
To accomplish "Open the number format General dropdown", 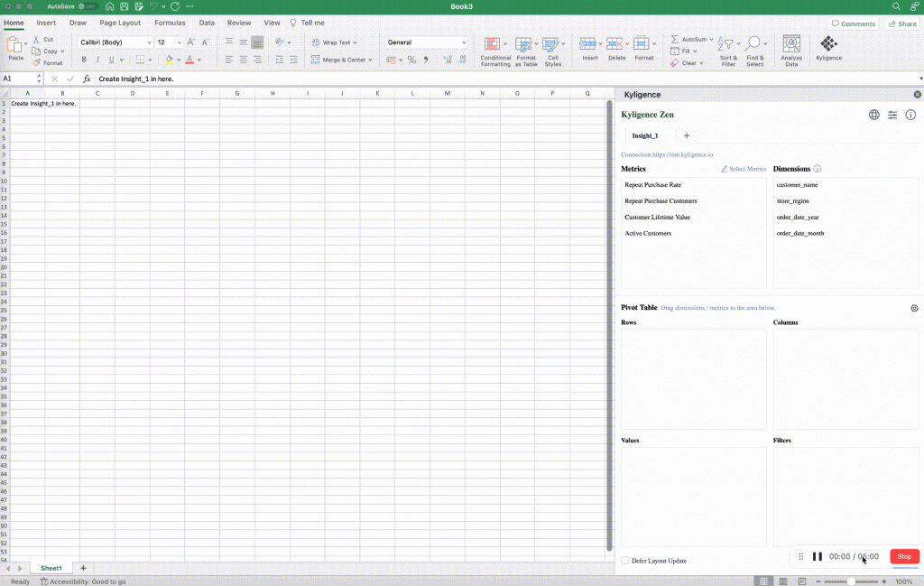I will [464, 42].
